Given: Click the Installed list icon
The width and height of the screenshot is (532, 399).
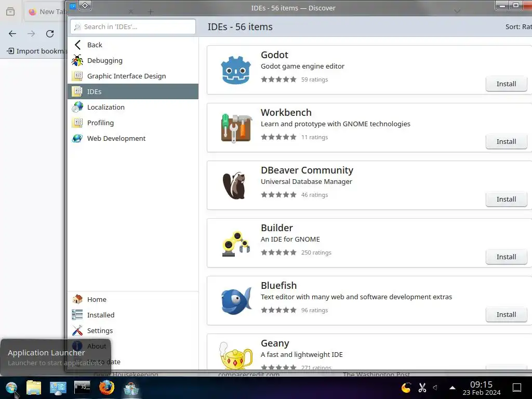Looking at the screenshot, I should click(77, 315).
